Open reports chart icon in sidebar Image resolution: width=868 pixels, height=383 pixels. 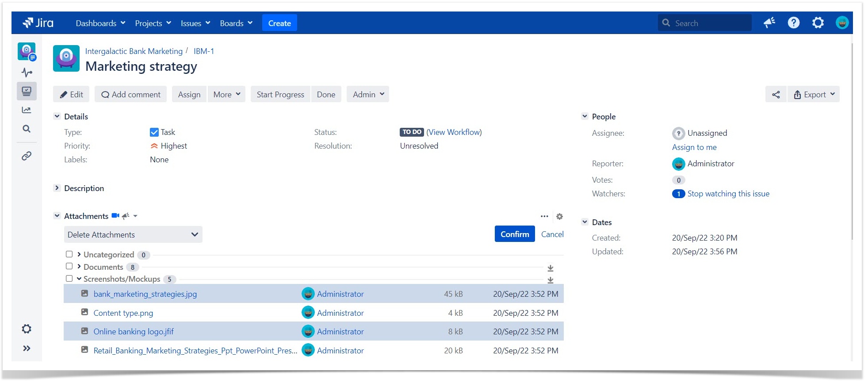click(x=27, y=110)
